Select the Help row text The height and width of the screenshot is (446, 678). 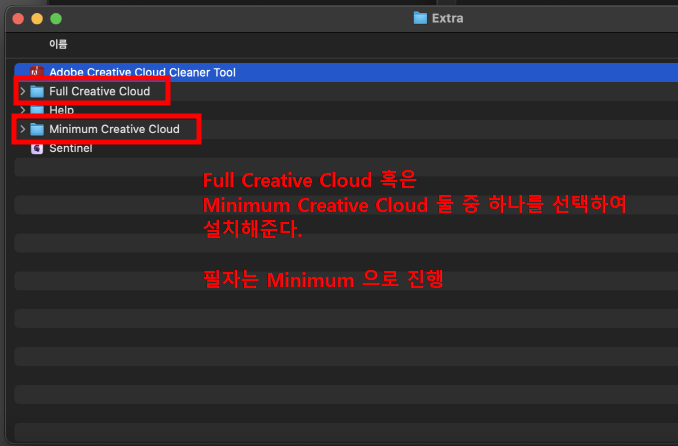point(61,110)
